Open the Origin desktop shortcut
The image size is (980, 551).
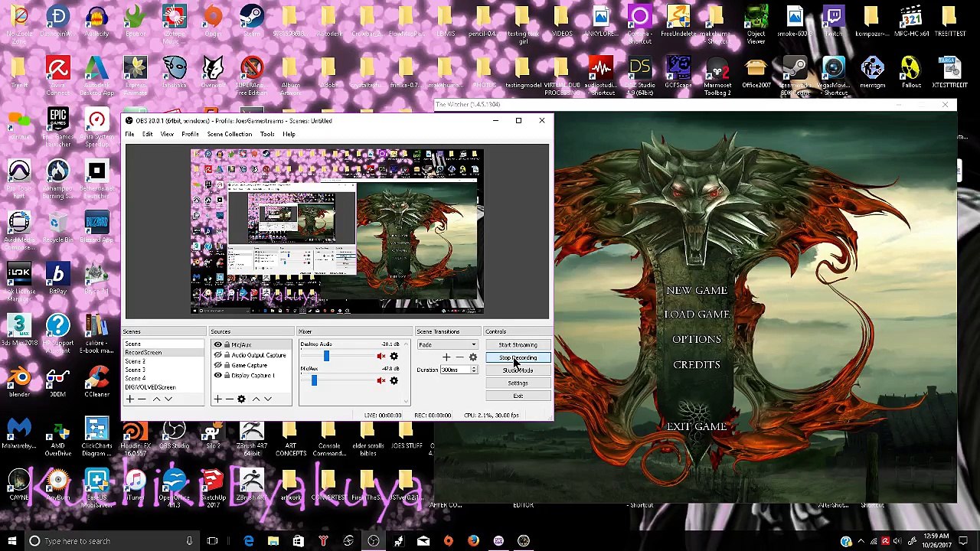point(213,21)
